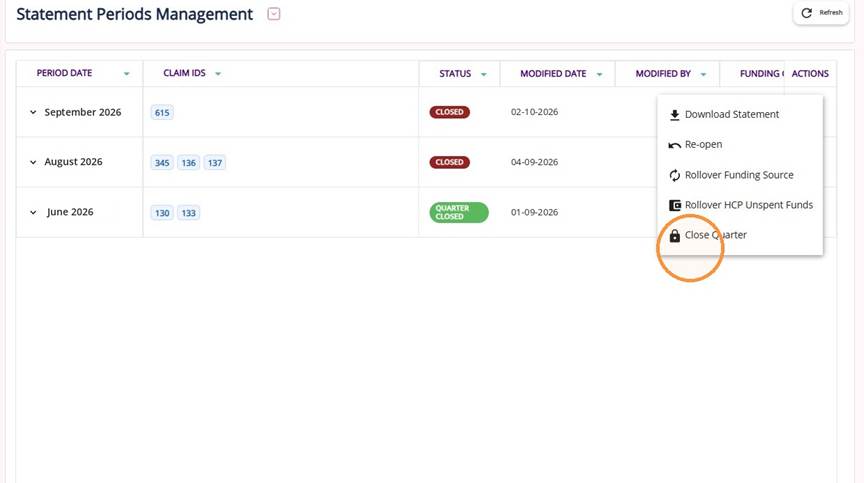Select Rollover Funding Source menu entry
The width and height of the screenshot is (864, 483).
click(740, 175)
